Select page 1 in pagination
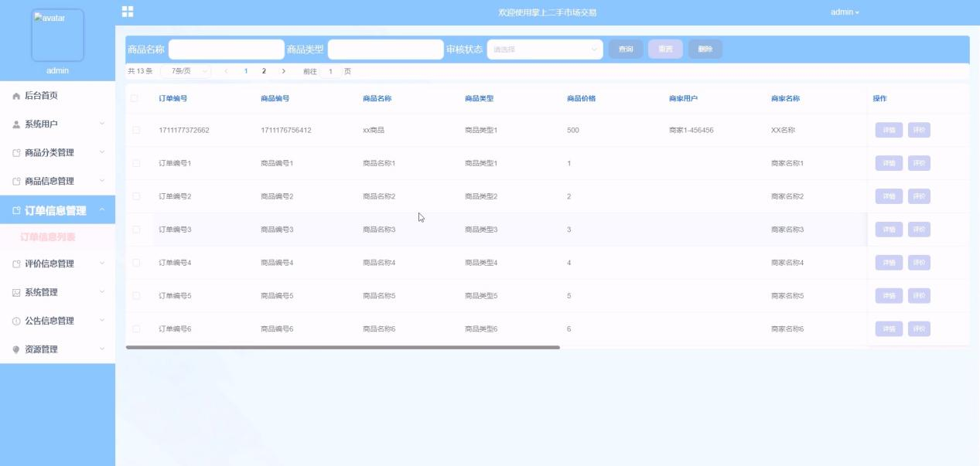The height and width of the screenshot is (466, 980). (x=246, y=71)
